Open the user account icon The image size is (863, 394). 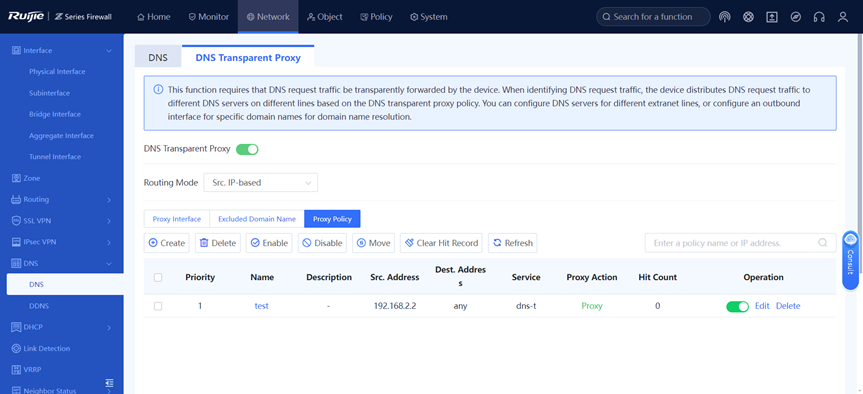843,17
